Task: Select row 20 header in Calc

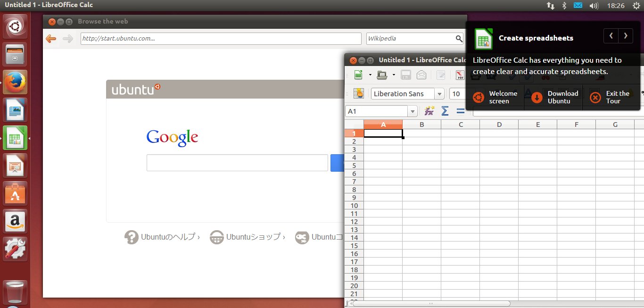Action: [354, 286]
